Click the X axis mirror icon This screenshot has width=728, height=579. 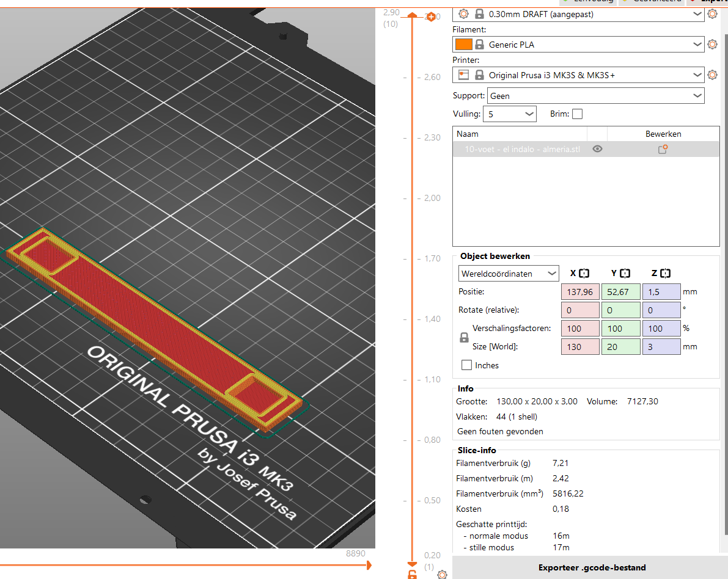(584, 273)
